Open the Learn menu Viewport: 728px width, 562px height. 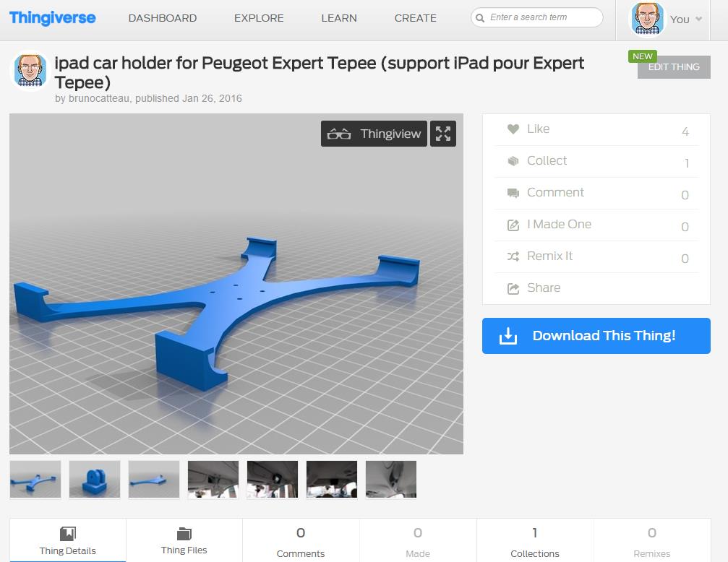point(339,18)
